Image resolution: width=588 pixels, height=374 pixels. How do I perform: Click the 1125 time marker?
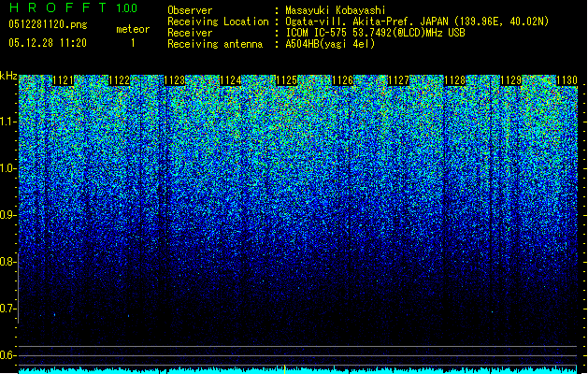coord(287,80)
